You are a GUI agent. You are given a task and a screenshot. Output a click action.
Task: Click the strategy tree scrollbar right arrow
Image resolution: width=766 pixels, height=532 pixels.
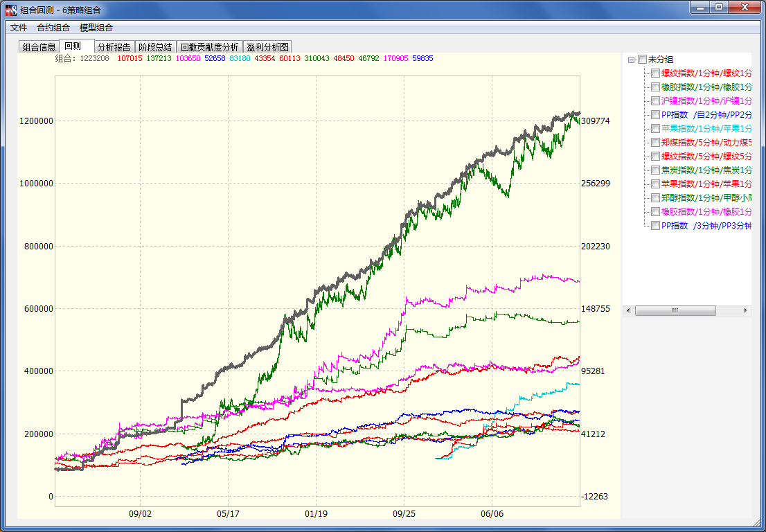745,311
